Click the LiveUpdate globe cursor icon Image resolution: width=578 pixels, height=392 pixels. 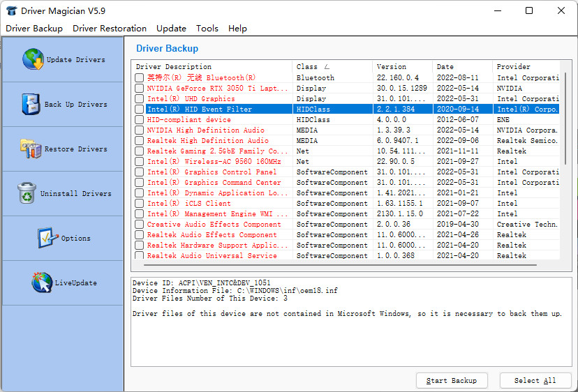pyautogui.click(x=42, y=282)
